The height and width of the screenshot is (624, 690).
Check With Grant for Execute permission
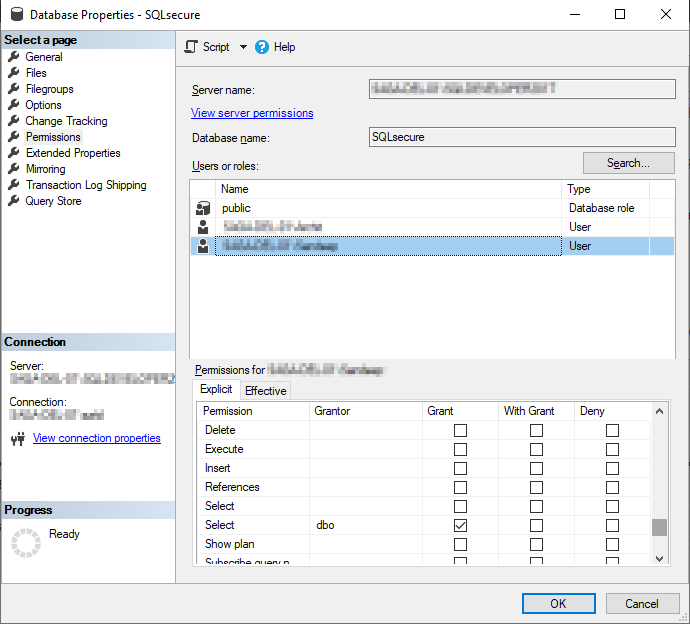(536, 449)
